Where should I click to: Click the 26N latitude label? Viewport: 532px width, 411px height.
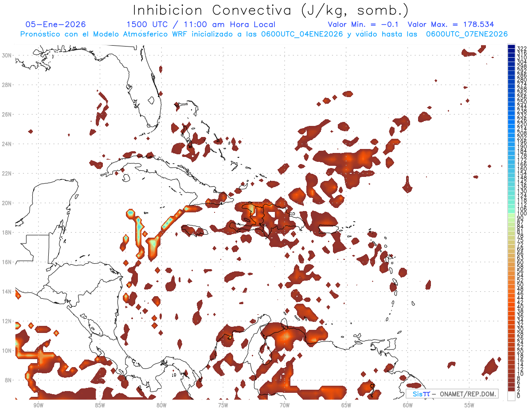click(x=7, y=114)
